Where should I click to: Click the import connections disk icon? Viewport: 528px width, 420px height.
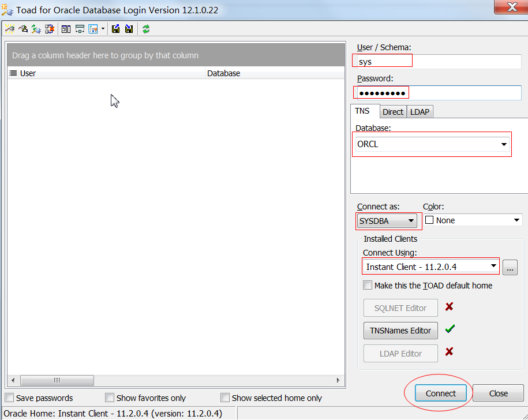point(129,29)
